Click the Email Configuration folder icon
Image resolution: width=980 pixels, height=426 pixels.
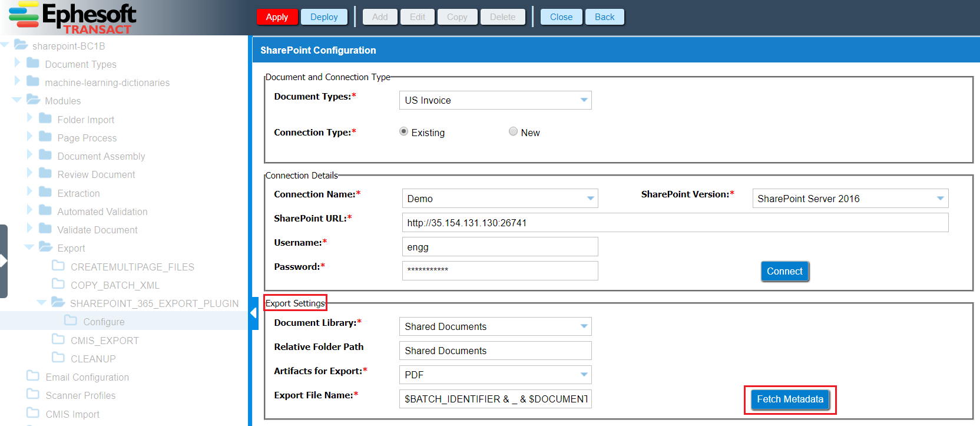point(33,376)
